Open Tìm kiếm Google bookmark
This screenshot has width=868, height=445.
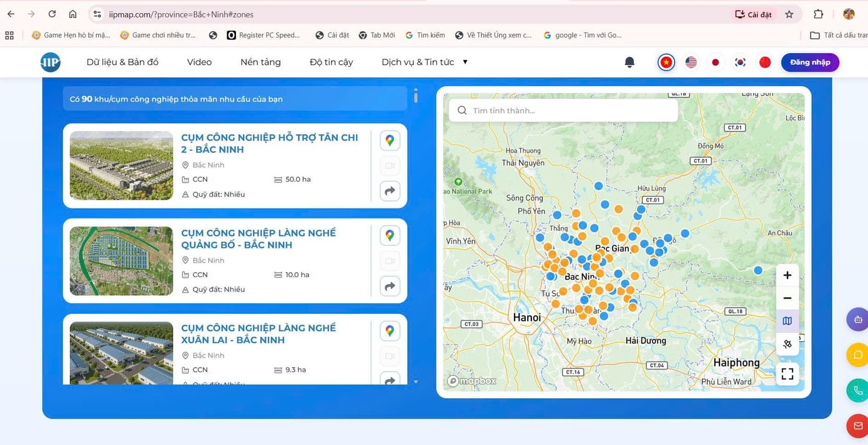pos(425,35)
